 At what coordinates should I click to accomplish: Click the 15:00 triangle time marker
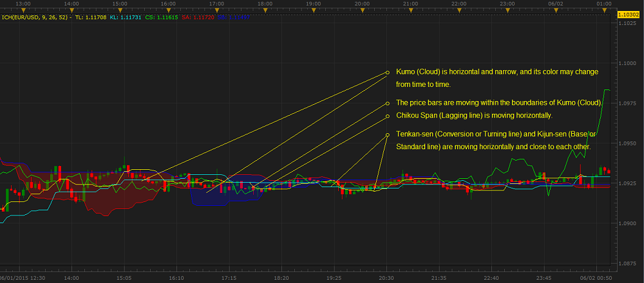(x=118, y=10)
